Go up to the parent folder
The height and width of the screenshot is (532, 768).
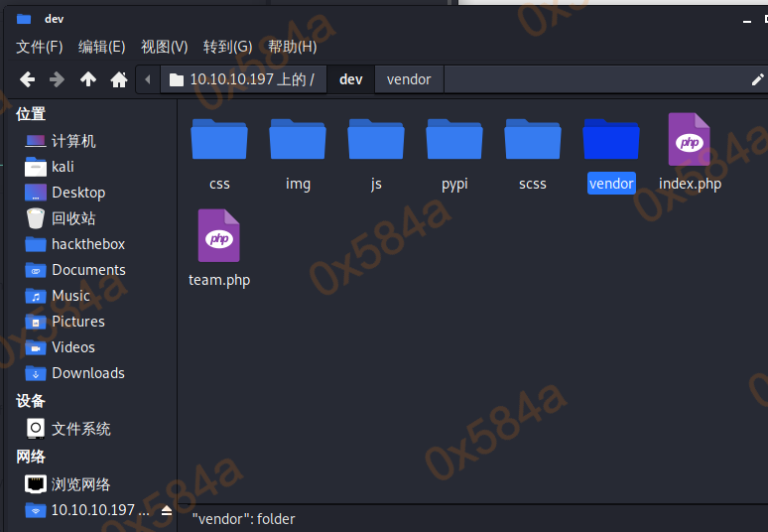point(88,79)
